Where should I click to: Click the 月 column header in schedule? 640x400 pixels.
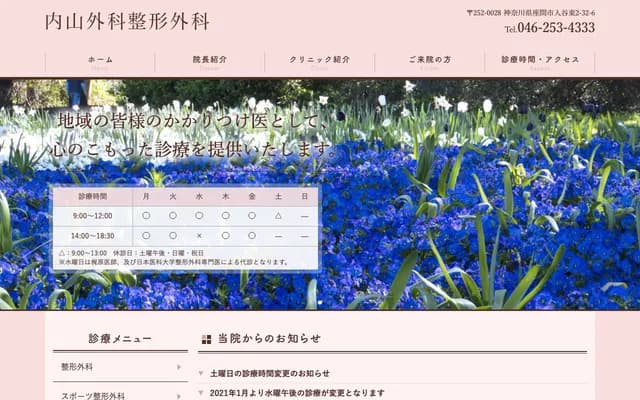pos(146,196)
